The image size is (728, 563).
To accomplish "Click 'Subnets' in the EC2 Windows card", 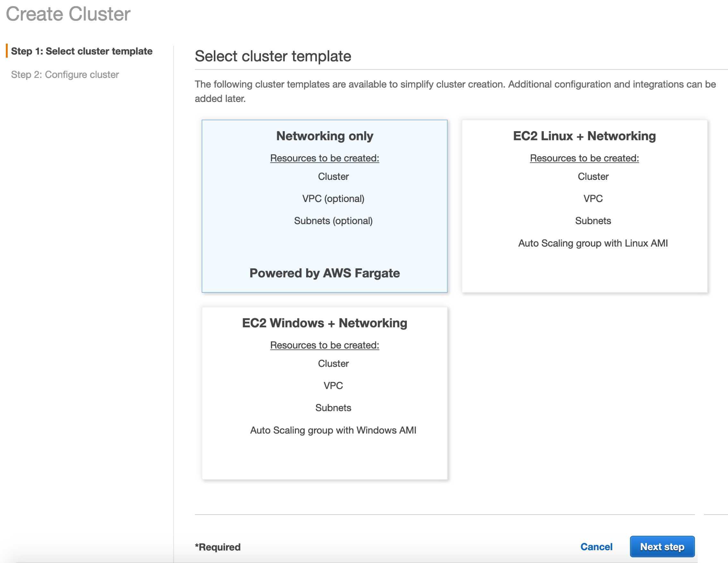I will pyautogui.click(x=333, y=408).
